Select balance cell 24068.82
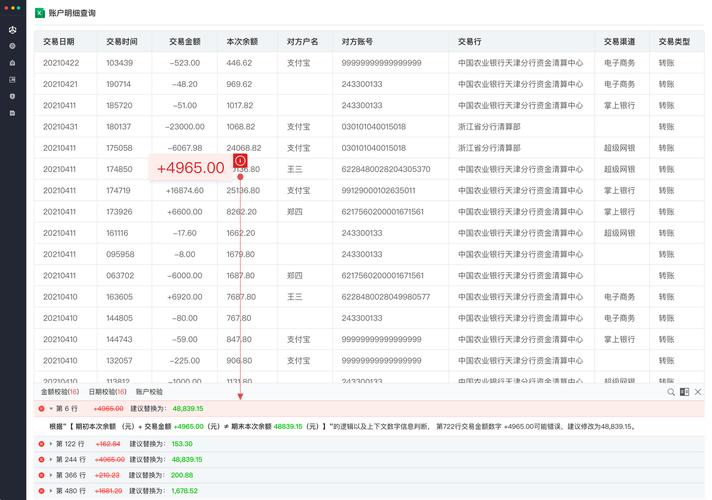Viewport: 712px width, 500px height. [x=244, y=148]
